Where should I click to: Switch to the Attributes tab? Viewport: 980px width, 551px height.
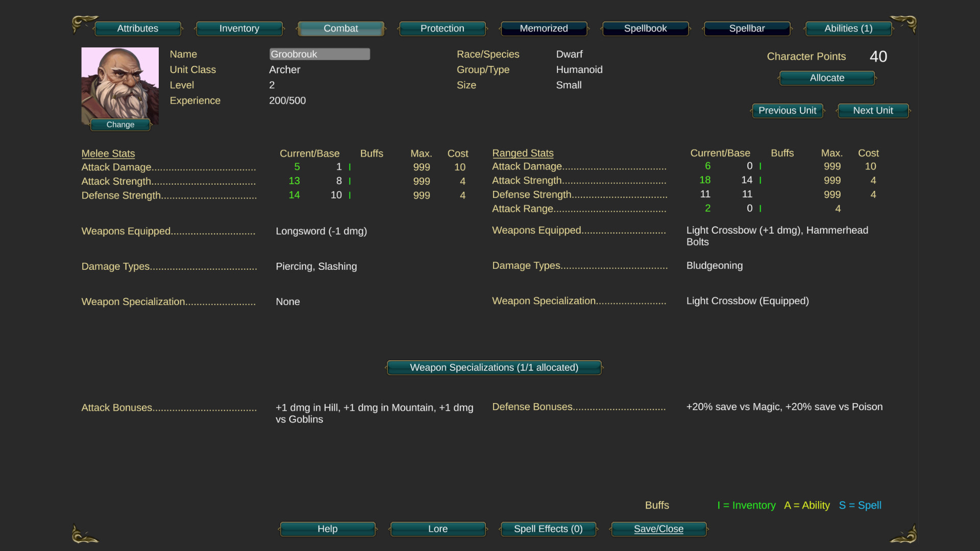pyautogui.click(x=138, y=29)
